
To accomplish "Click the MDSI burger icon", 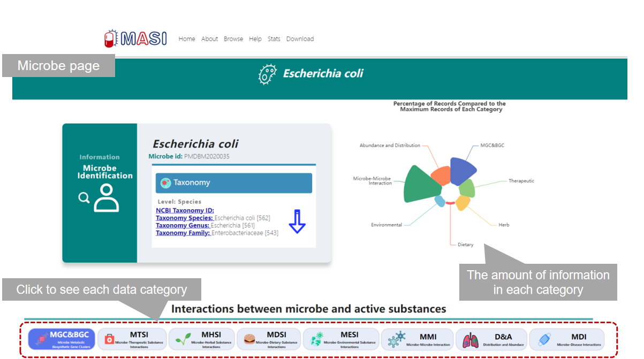I will coord(249,339).
